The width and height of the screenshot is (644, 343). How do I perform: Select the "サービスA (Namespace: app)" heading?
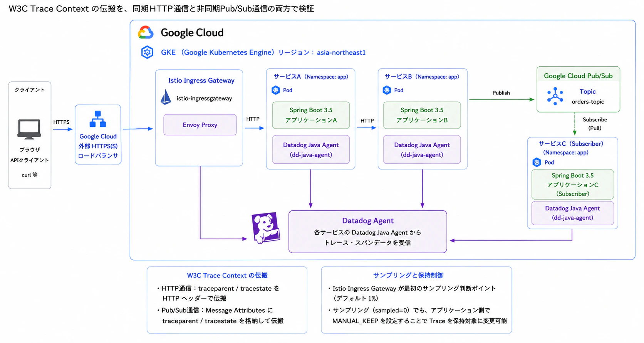311,77
